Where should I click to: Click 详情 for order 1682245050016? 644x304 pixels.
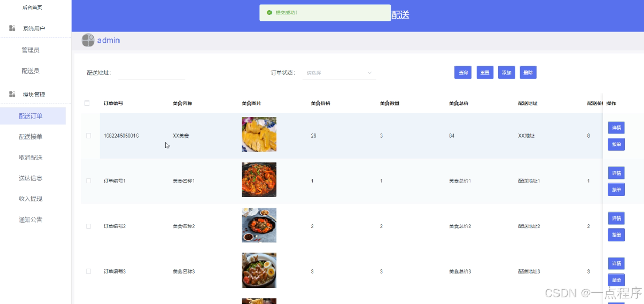(616, 127)
